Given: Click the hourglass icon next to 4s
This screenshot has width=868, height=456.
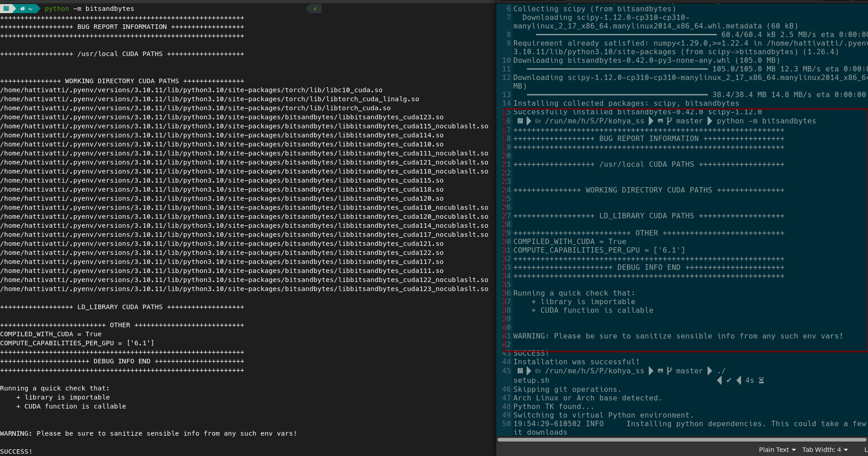Looking at the screenshot, I should pyautogui.click(x=761, y=381).
